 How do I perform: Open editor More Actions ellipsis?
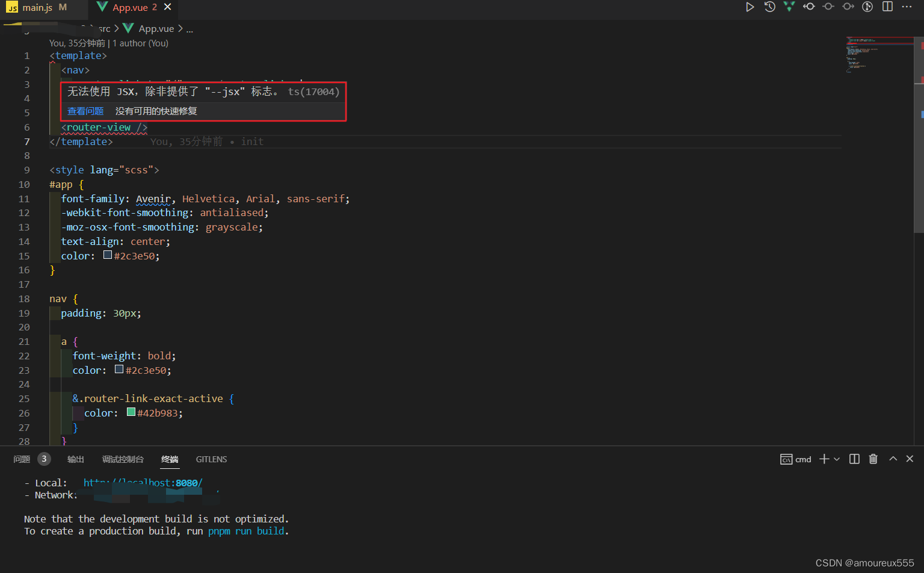tap(907, 7)
